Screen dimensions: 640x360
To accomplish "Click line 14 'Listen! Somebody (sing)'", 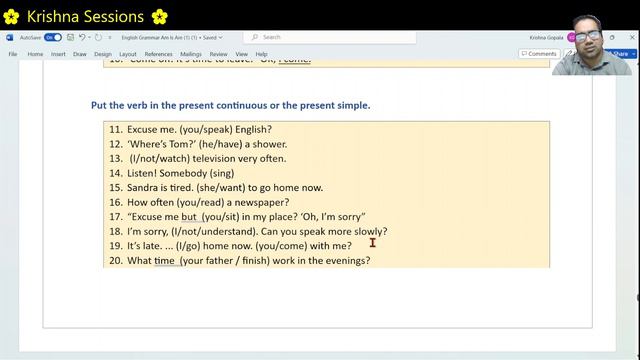I will click(180, 173).
